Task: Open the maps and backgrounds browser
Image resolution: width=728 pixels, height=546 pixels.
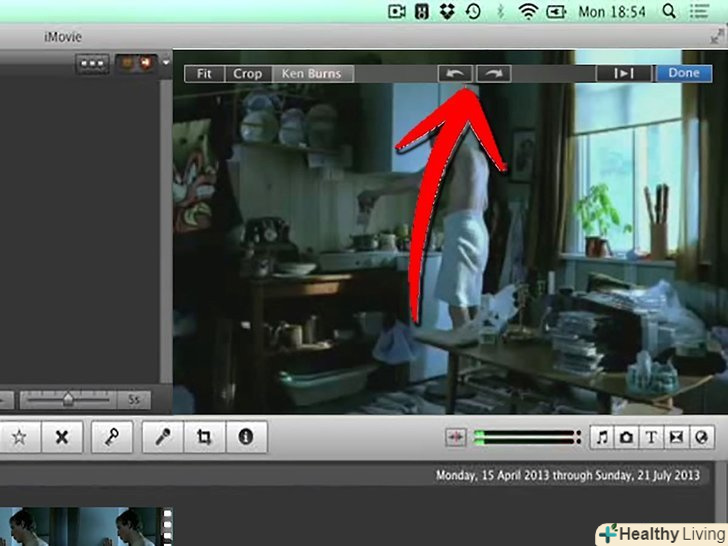Action: point(701,437)
